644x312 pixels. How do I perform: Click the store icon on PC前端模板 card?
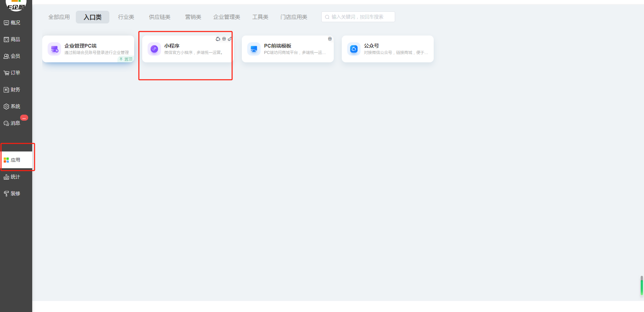click(330, 39)
